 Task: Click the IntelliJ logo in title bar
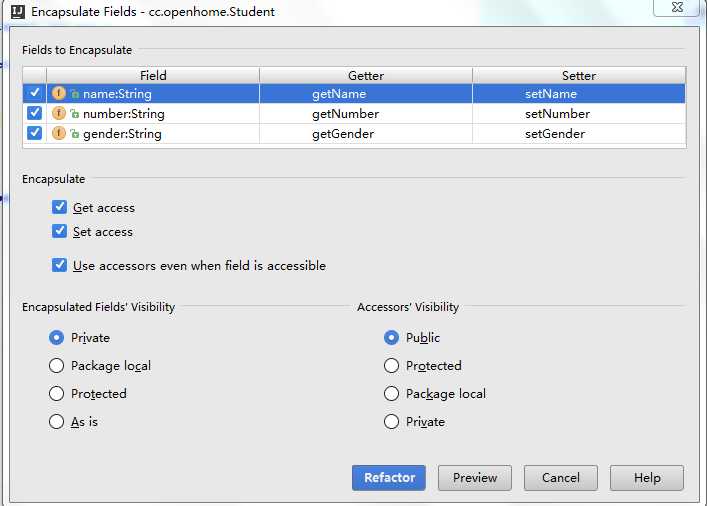click(18, 11)
